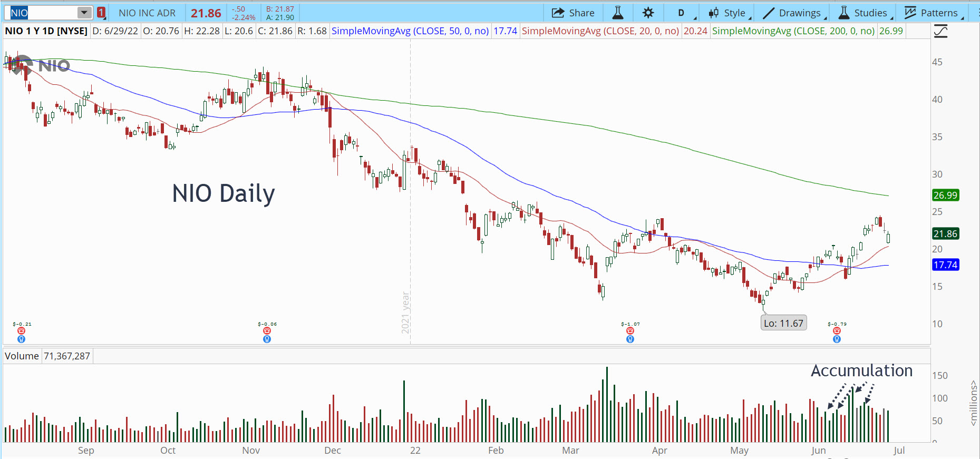This screenshot has width=980, height=459.
Task: Click the -2.24% percent change
Action: click(x=244, y=17)
